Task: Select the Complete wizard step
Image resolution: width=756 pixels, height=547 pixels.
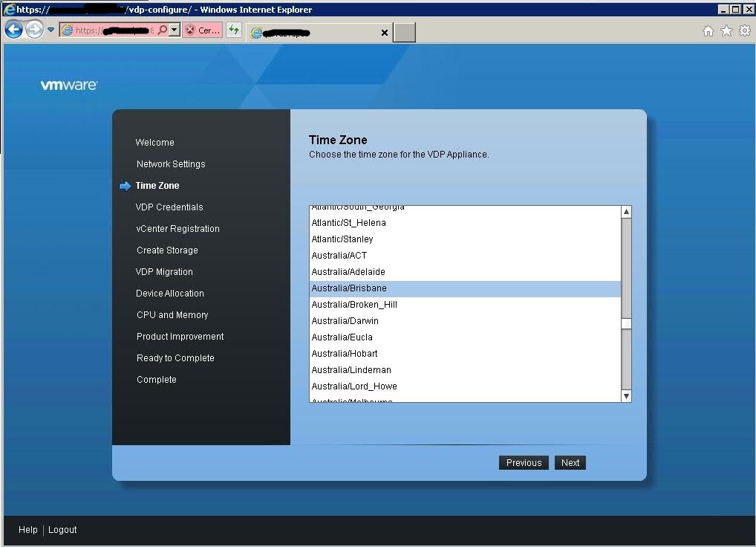Action: click(156, 380)
